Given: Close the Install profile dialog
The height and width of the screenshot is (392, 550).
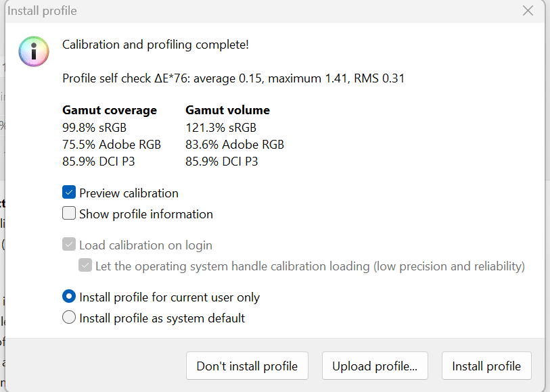Looking at the screenshot, I should 528,11.
